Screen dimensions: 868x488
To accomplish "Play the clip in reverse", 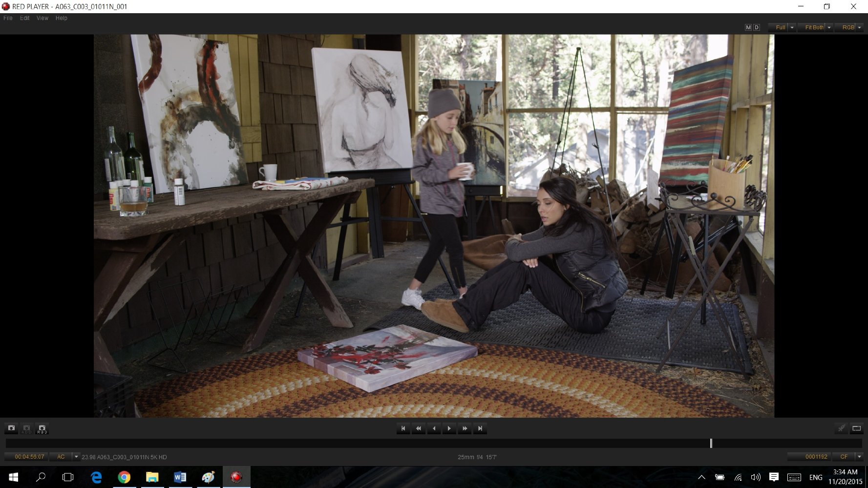I will click(434, 428).
